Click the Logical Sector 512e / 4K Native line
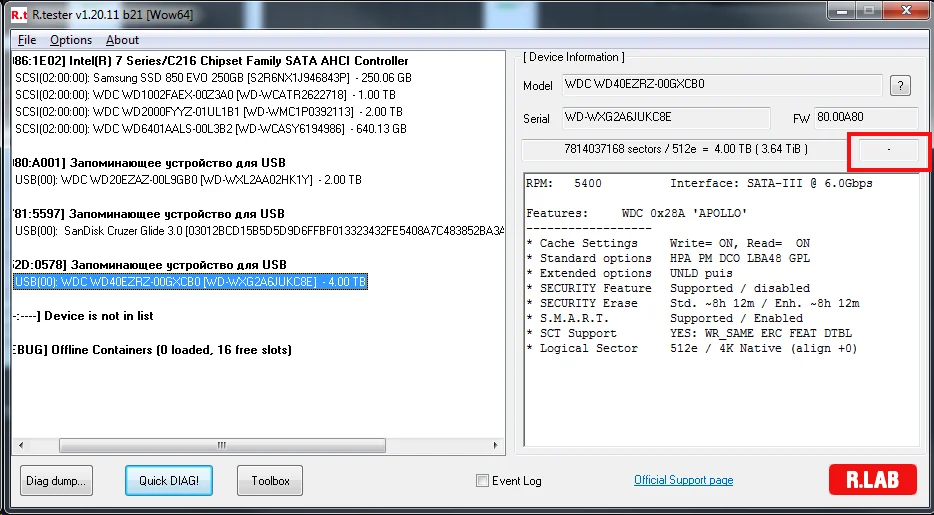Screen dimensions: 934x515 coord(692,348)
